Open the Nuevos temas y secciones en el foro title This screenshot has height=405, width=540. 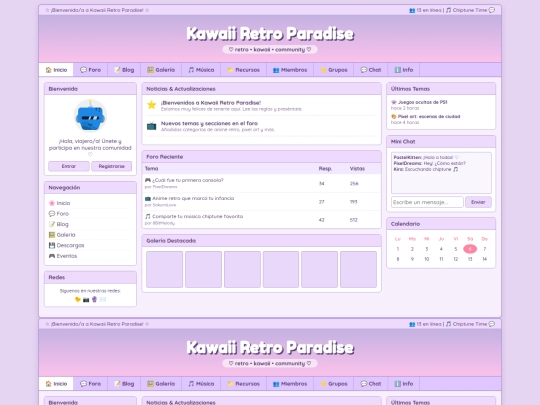pyautogui.click(x=209, y=123)
